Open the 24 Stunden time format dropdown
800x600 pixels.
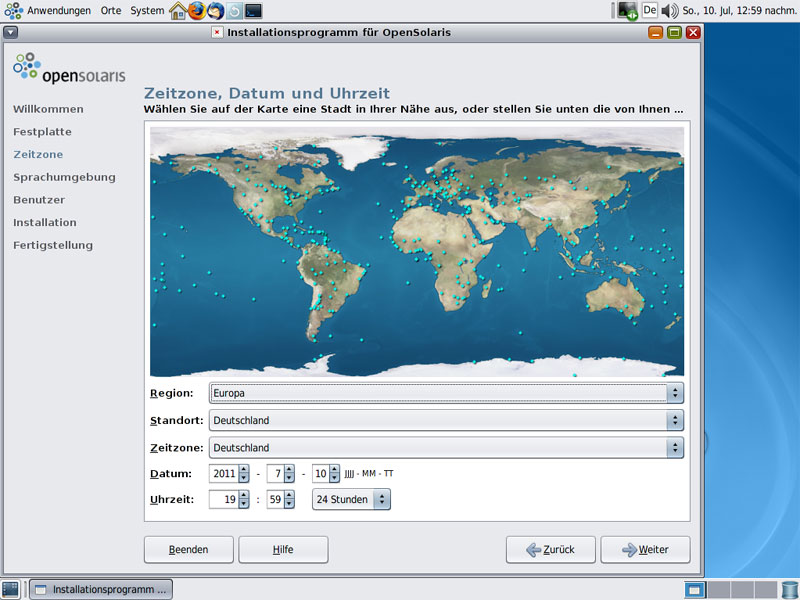(351, 499)
